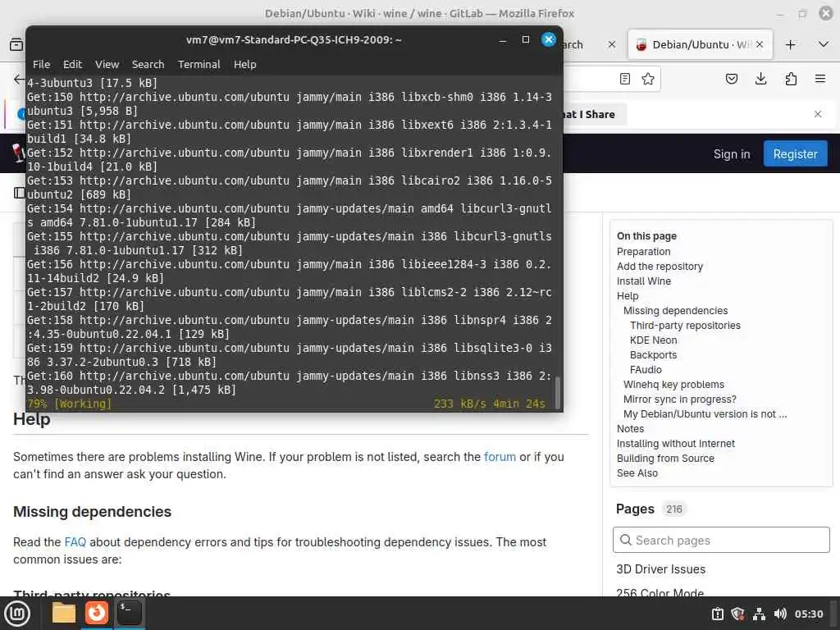Click Sign in on GitLab

point(731,154)
